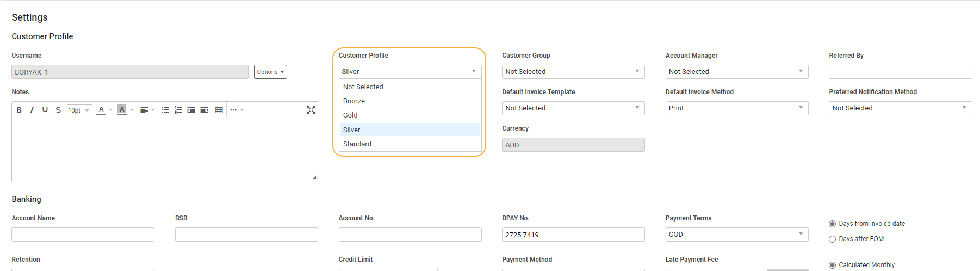Viewport: 980px width, 271px height.
Task: Expand the Notes editor to fullscreen
Action: coord(311,110)
